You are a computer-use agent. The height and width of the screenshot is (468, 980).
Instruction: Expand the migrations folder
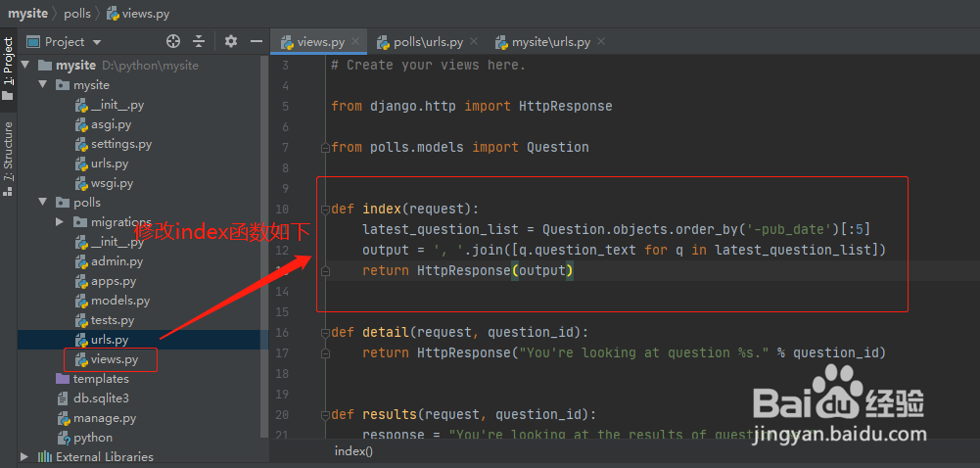[x=60, y=222]
